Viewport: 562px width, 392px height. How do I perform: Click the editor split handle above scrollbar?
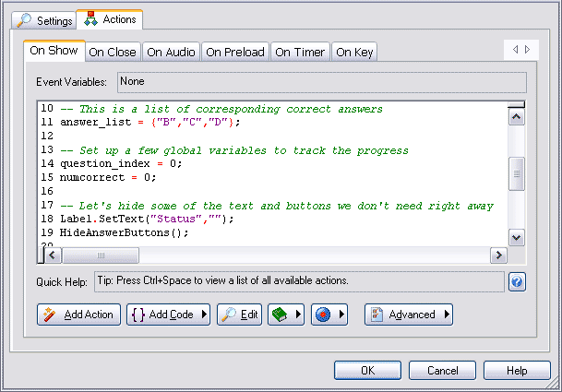(x=517, y=104)
